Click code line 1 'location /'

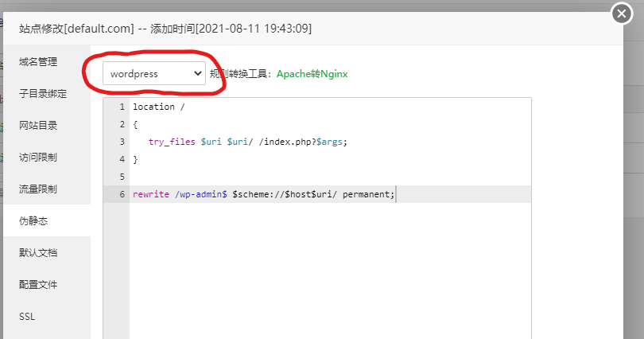click(158, 107)
